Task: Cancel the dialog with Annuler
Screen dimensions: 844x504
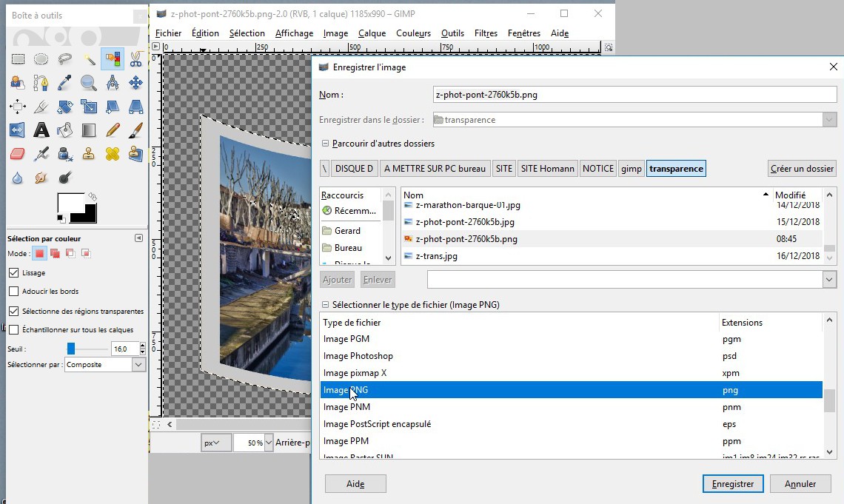Action: pyautogui.click(x=800, y=483)
